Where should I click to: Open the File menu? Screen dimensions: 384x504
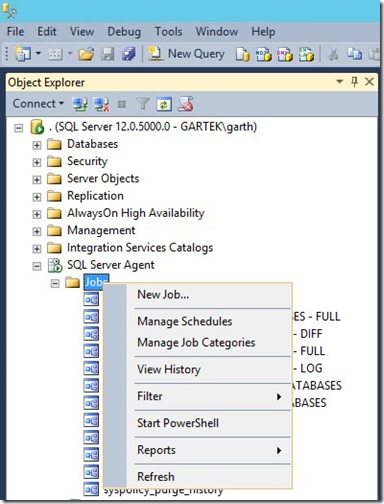[x=15, y=32]
